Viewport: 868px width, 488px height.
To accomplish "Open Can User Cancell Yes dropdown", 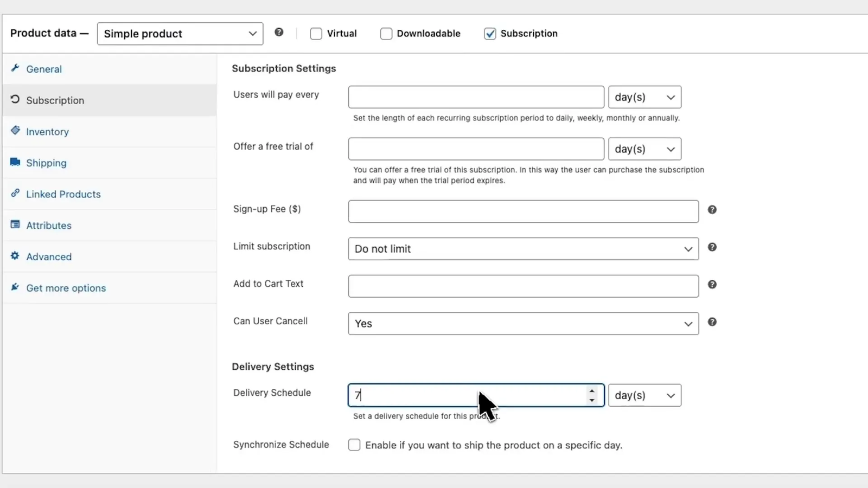I will [524, 324].
